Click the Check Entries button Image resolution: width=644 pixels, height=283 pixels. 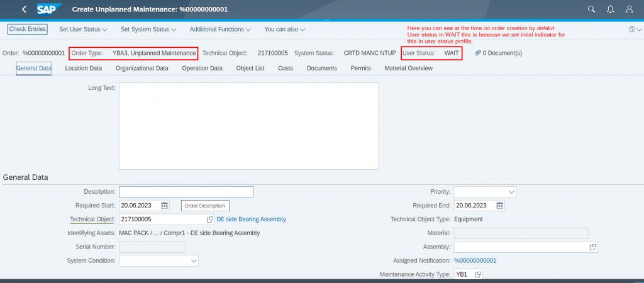point(28,29)
